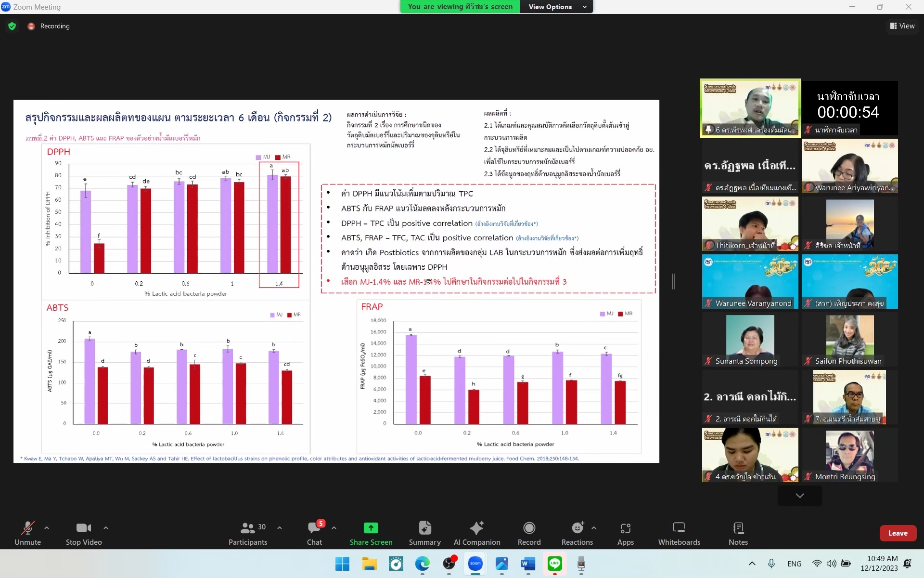This screenshot has width=924, height=578.
Task: Open the Participants panel
Action: click(247, 528)
